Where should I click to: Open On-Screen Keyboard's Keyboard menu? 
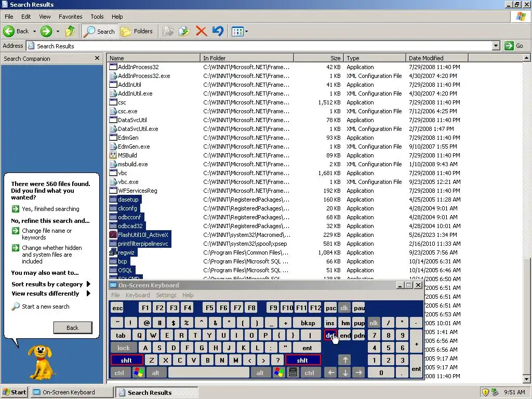[137, 295]
